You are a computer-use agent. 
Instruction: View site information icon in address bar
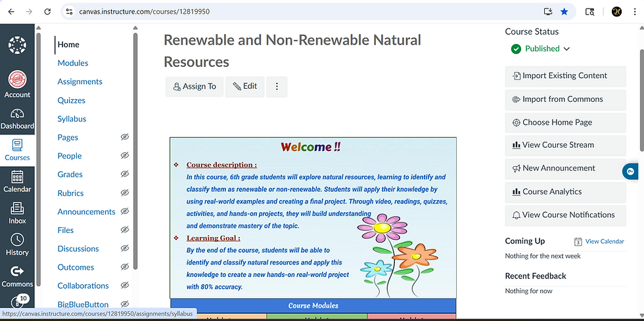[69, 12]
